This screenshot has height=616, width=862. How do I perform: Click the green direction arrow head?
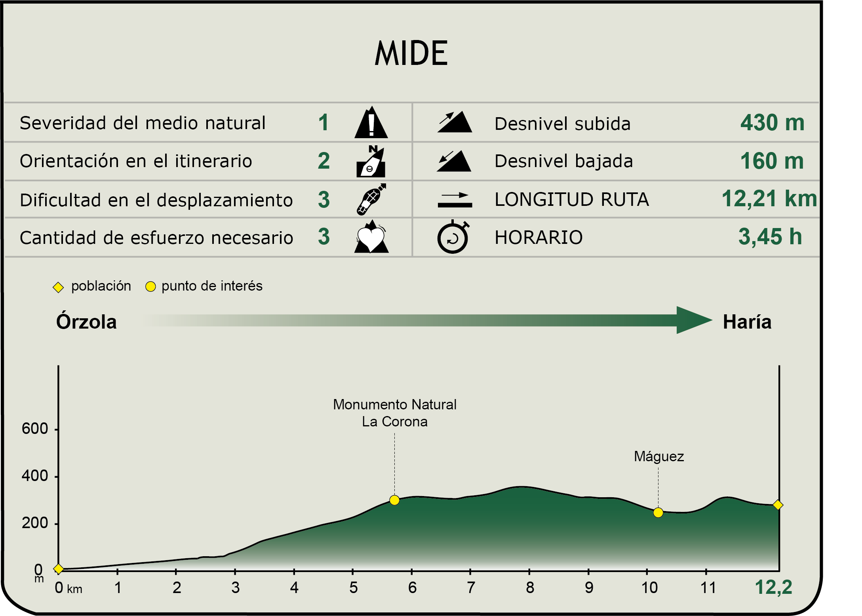point(694,320)
